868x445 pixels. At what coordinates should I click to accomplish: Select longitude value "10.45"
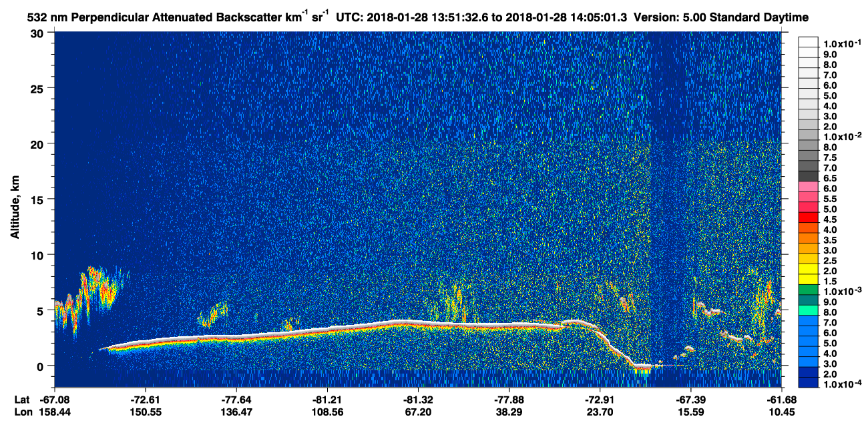781,412
